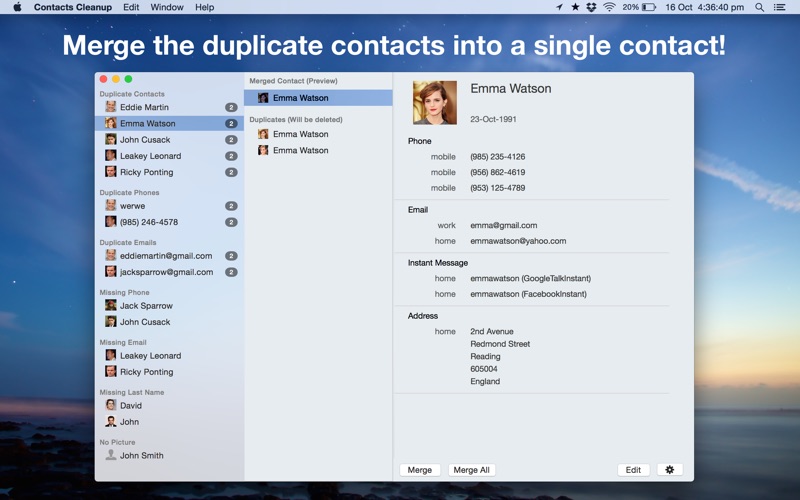Image resolution: width=800 pixels, height=500 pixels.
Task: Select the second Emma Watson duplicate to be deleted
Action: 318,151
